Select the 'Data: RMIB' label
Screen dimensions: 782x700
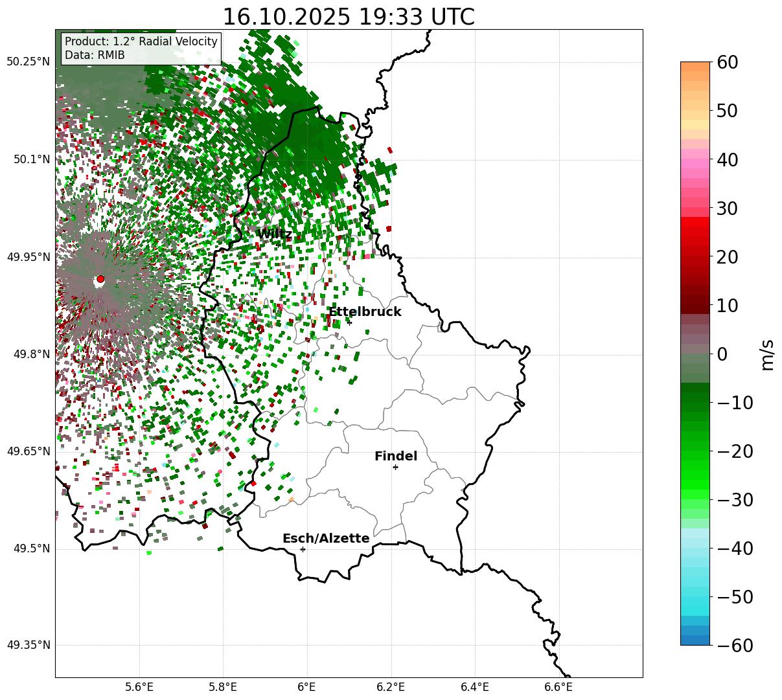[95, 55]
